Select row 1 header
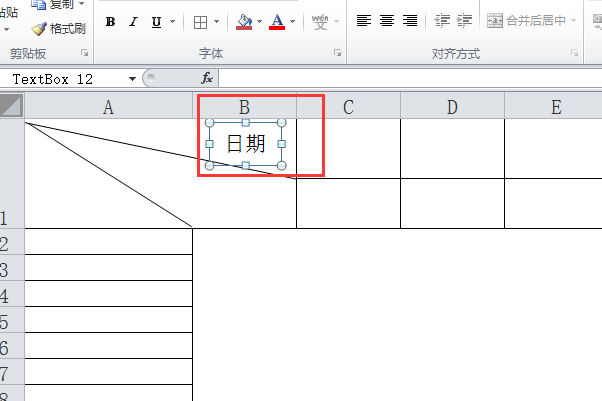 coord(12,174)
